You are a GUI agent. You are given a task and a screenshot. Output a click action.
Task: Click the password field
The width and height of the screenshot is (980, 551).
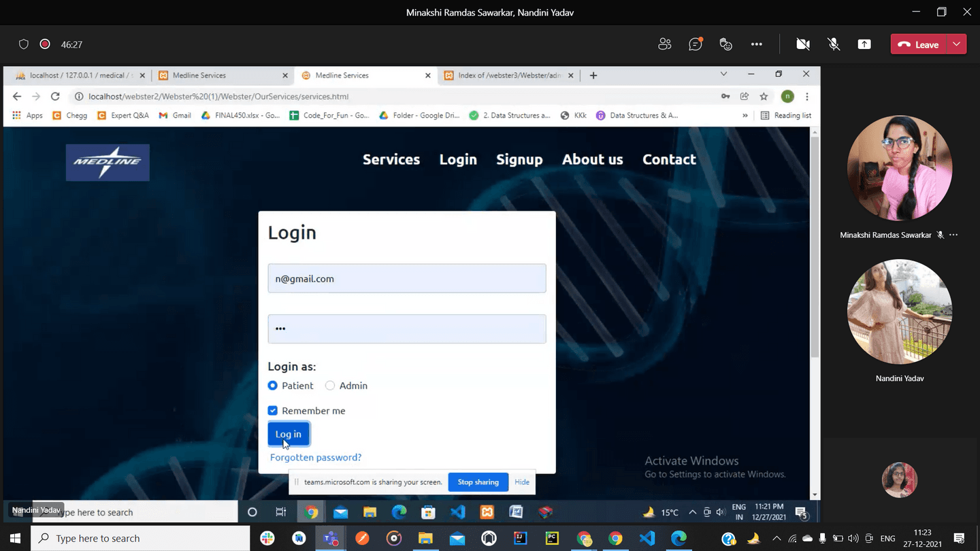[x=407, y=329]
